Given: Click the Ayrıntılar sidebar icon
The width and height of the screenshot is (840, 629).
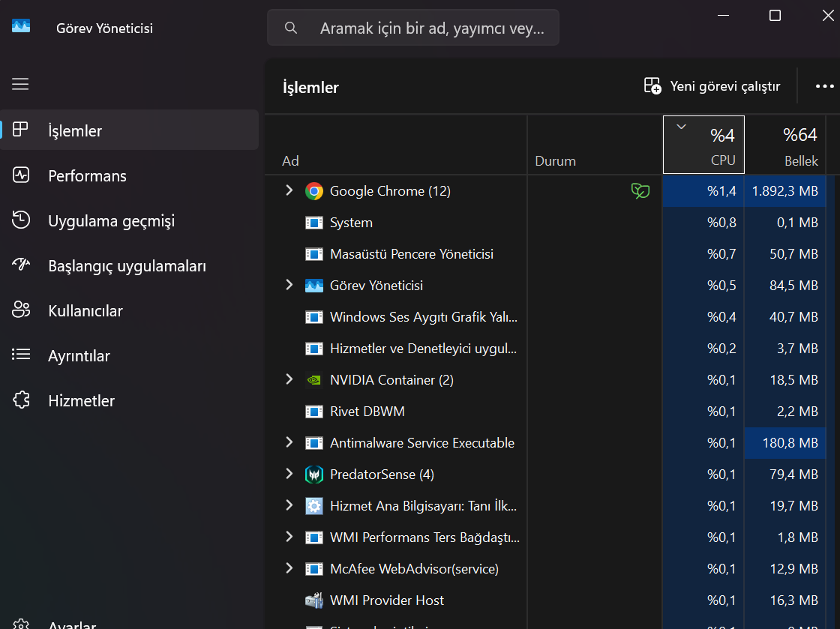Looking at the screenshot, I should coord(21,355).
